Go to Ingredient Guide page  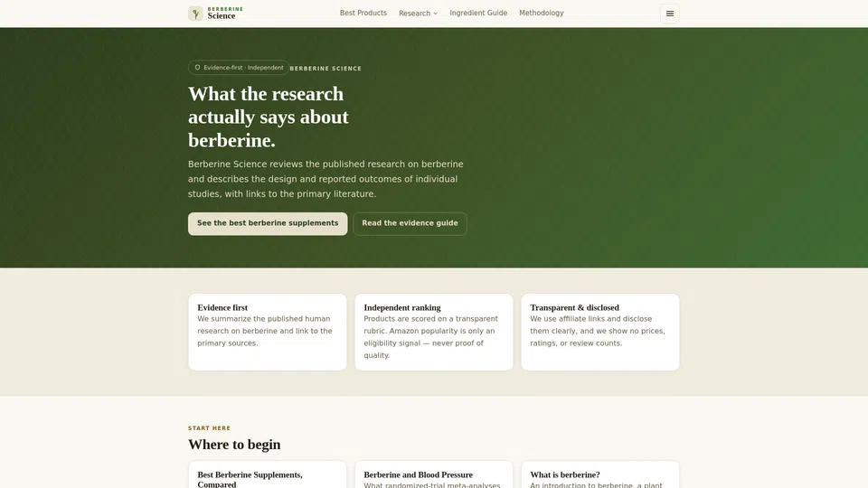pyautogui.click(x=478, y=13)
